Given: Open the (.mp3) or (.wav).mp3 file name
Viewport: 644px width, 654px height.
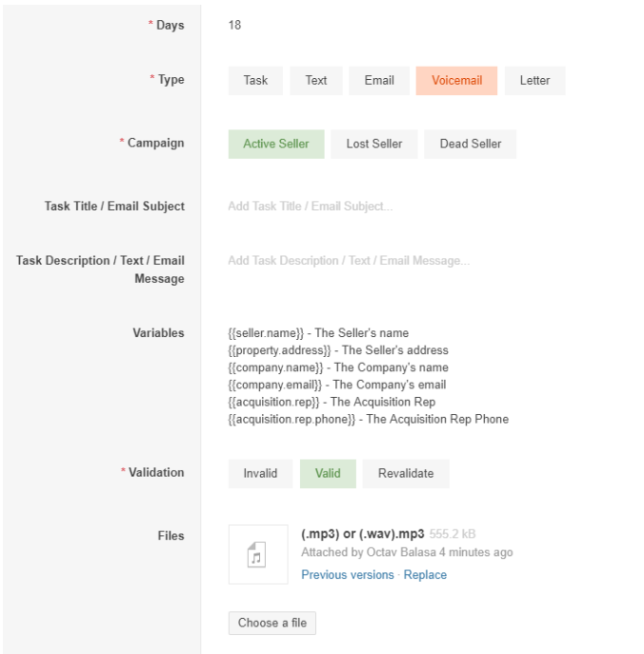Looking at the screenshot, I should click(362, 534).
